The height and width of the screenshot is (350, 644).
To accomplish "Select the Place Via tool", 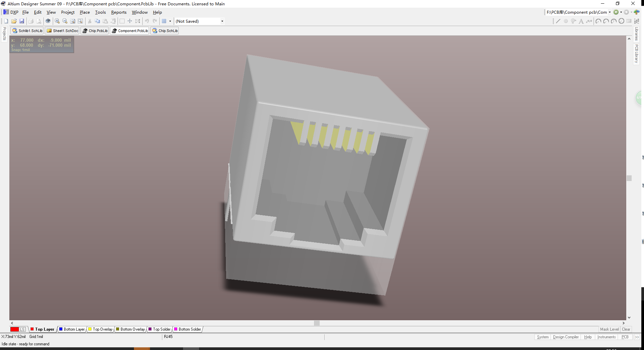I will pyautogui.click(x=574, y=21).
